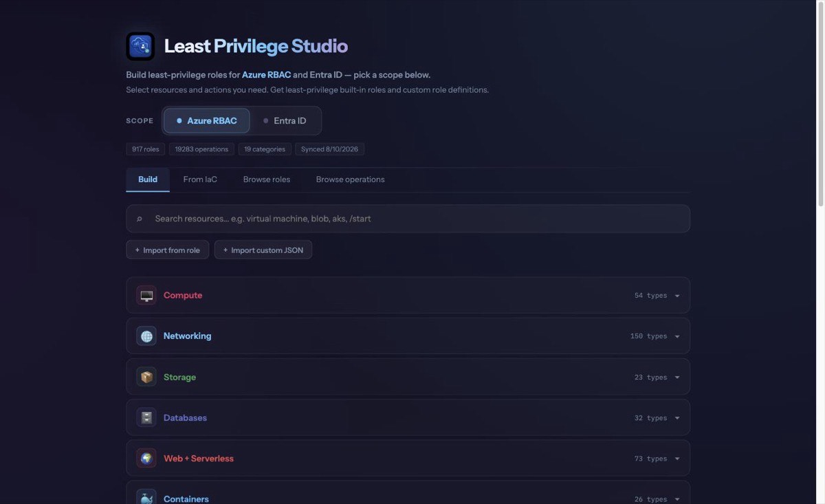The height and width of the screenshot is (504, 825).
Task: Expand Networking with its dropdown arrow
Action: (677, 336)
